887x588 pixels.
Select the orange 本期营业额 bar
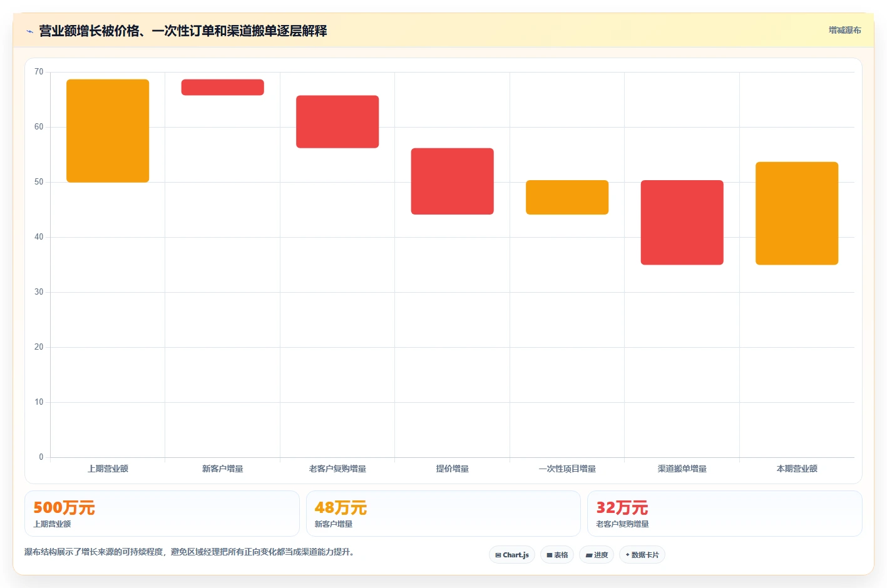(797, 213)
